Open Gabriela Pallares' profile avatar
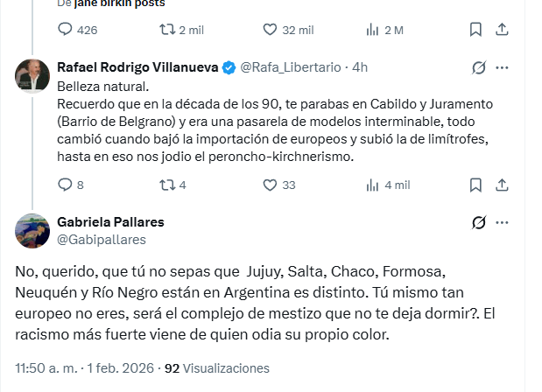The width and height of the screenshot is (542, 392). pos(32,230)
